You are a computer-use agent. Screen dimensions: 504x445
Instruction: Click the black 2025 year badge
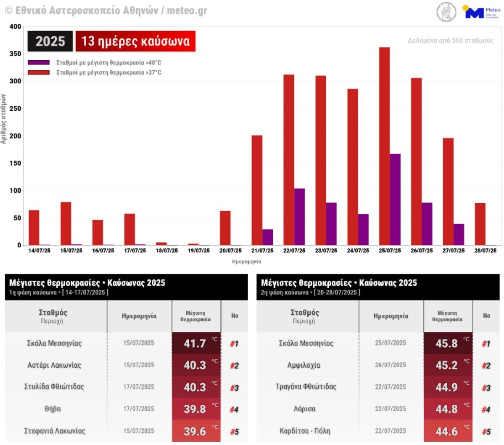click(50, 41)
